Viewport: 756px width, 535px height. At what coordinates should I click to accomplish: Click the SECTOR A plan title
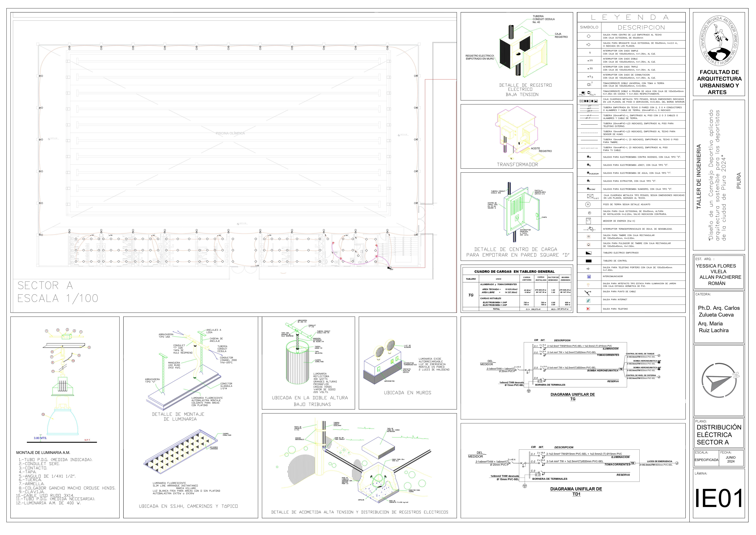[45, 285]
